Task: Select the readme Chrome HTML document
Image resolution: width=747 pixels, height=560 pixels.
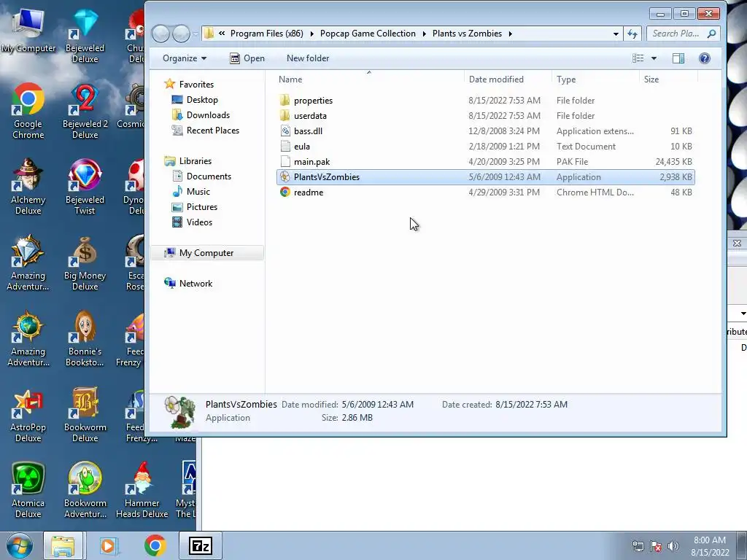Action: pos(485,192)
